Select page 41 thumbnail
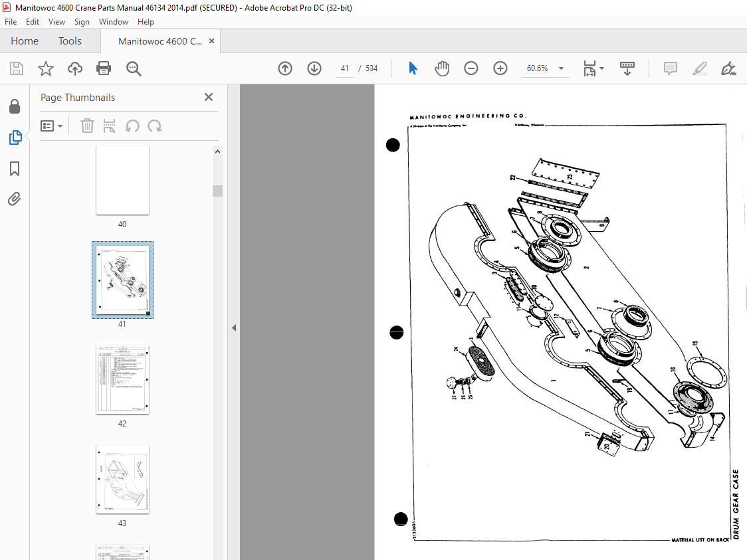 (x=122, y=280)
